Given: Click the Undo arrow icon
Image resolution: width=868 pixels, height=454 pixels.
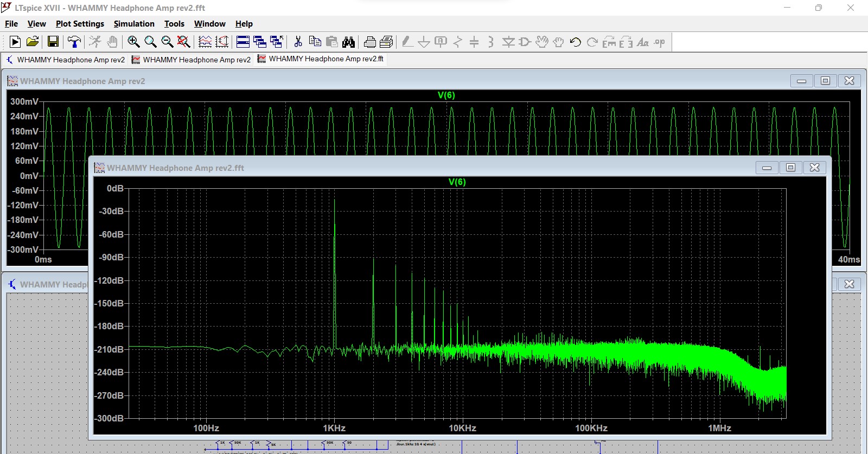Looking at the screenshot, I should coord(575,42).
